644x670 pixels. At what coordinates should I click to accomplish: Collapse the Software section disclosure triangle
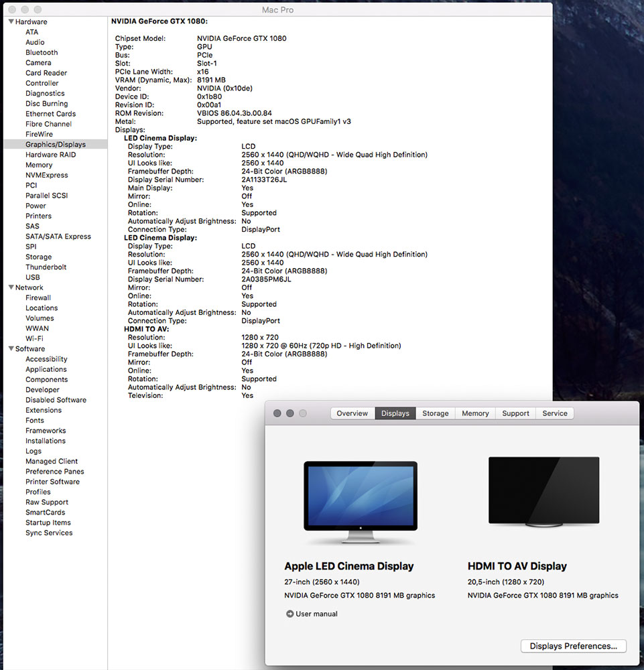[x=11, y=349]
